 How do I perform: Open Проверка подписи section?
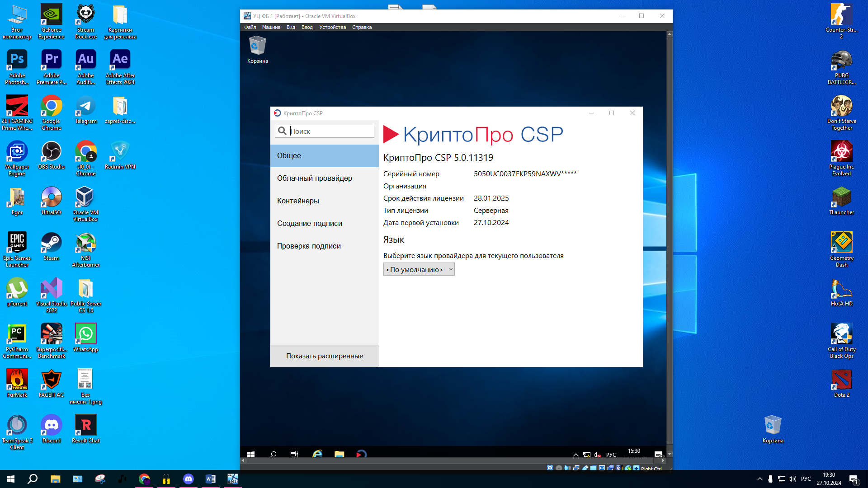point(325,246)
